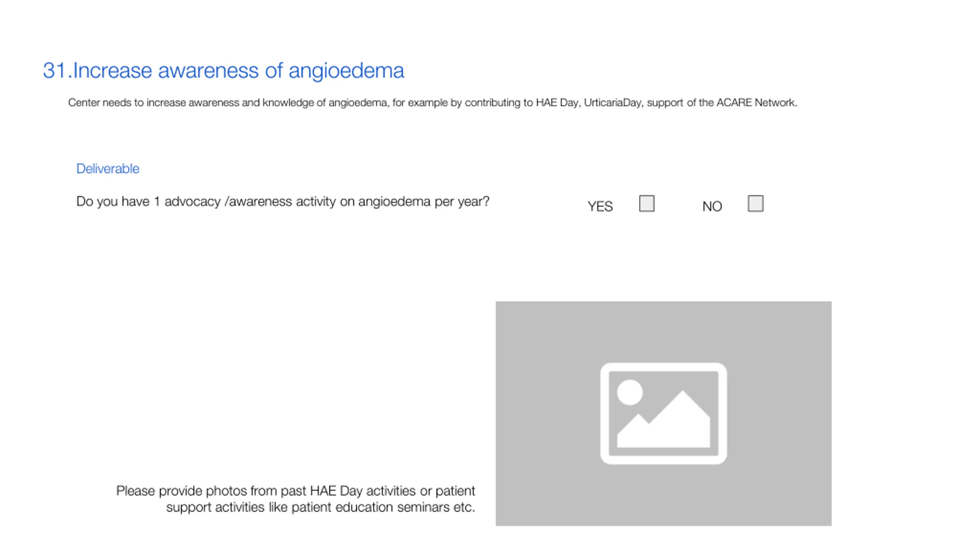Click the support activities like patient education line

320,507
